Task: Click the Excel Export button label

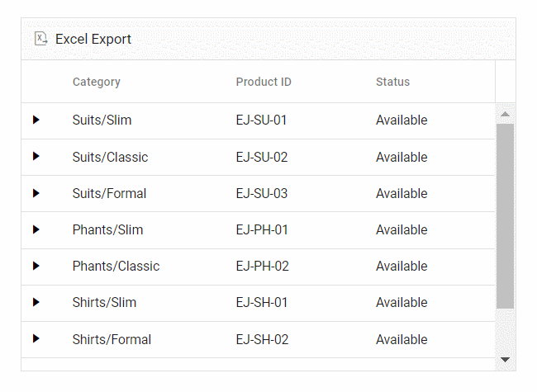Action: 93,39
